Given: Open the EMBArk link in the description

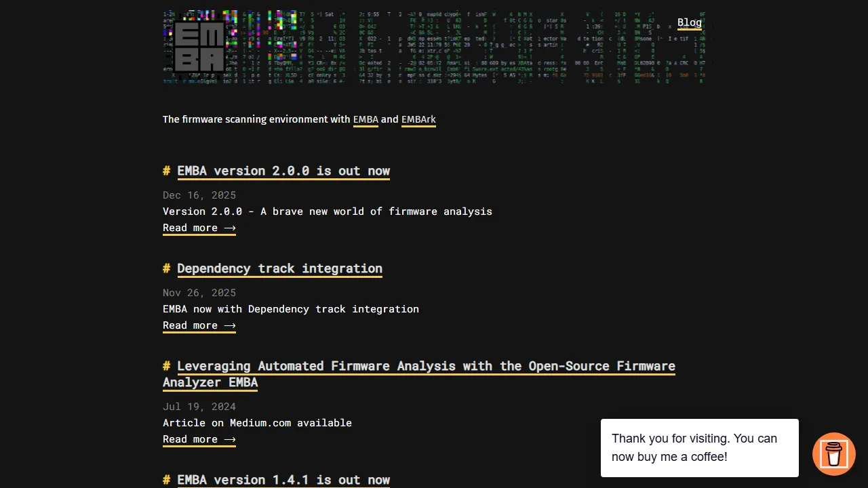Looking at the screenshot, I should pos(418,119).
